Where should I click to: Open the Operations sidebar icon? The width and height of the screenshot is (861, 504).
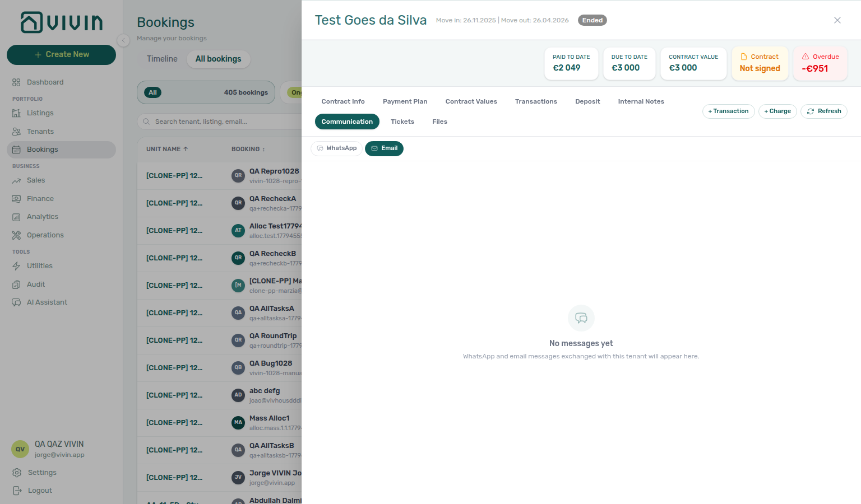tap(16, 235)
